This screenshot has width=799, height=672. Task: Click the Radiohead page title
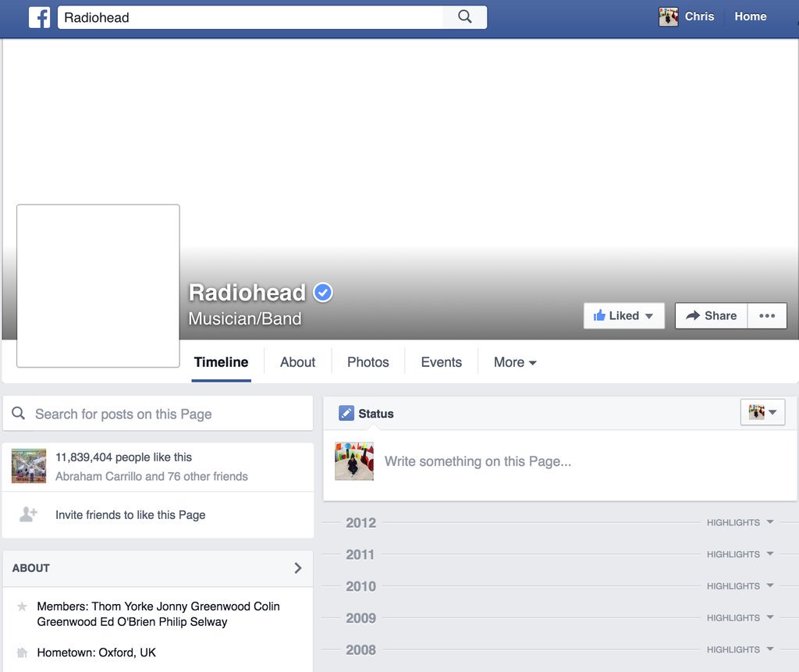[x=247, y=293]
